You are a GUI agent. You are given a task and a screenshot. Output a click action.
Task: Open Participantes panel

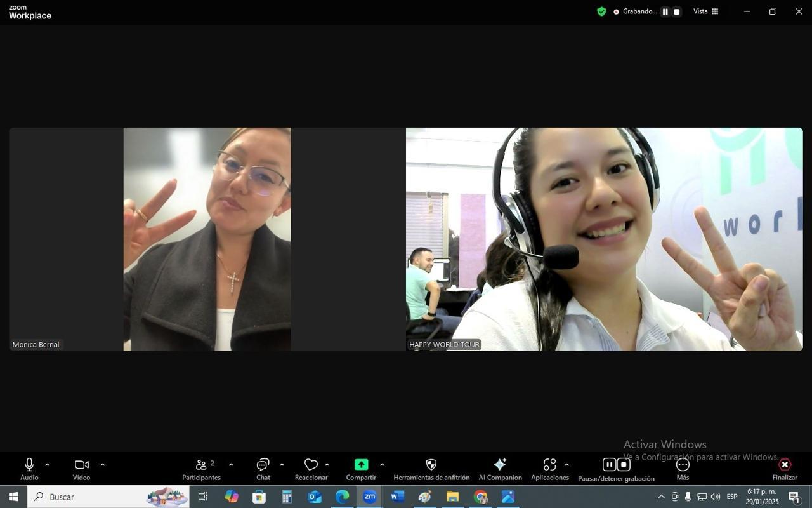click(201, 469)
